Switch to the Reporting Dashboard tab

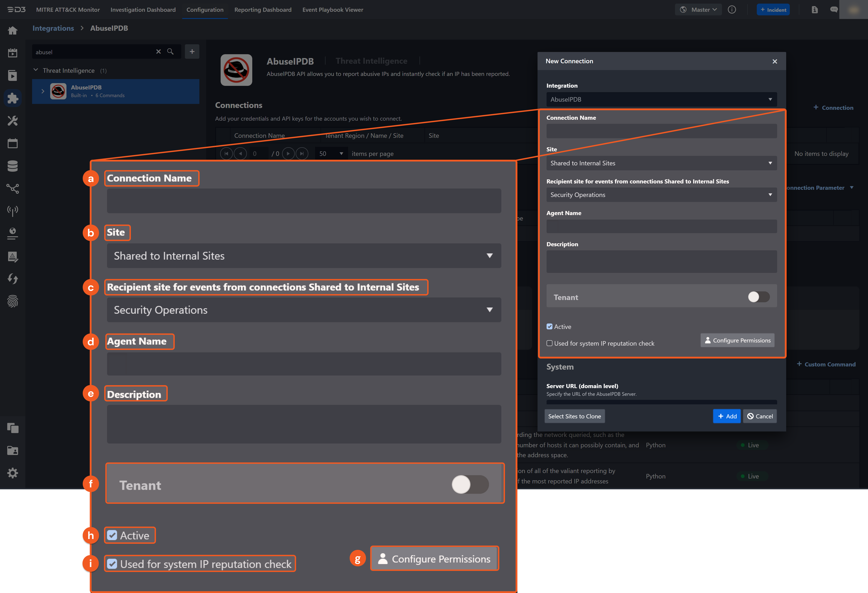(x=263, y=10)
